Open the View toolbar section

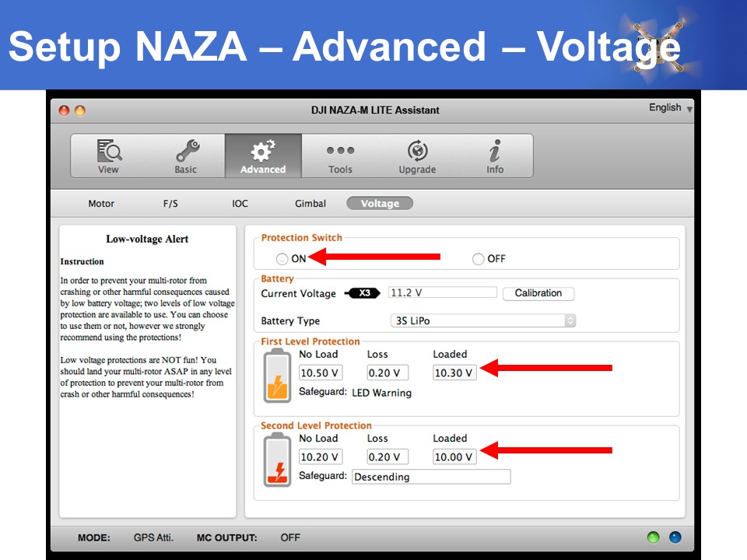point(109,156)
